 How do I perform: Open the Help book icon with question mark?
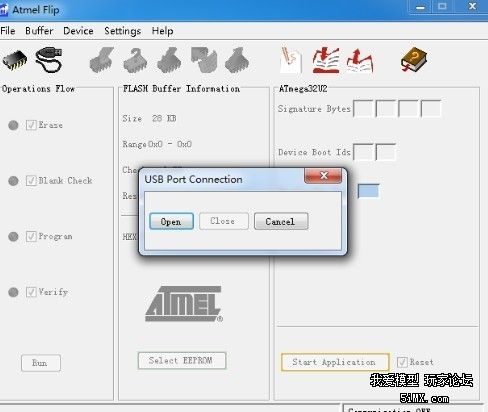414,60
